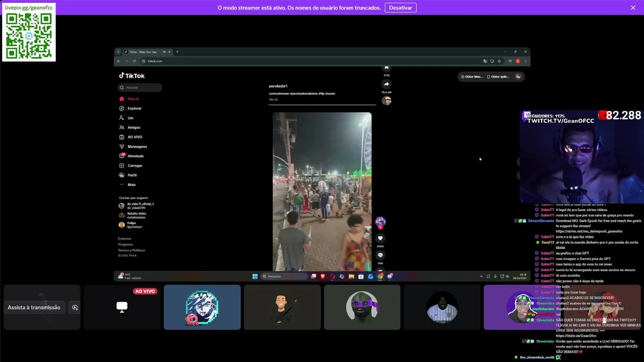
Task: Open the browser three-dot menu
Action: coord(526,61)
